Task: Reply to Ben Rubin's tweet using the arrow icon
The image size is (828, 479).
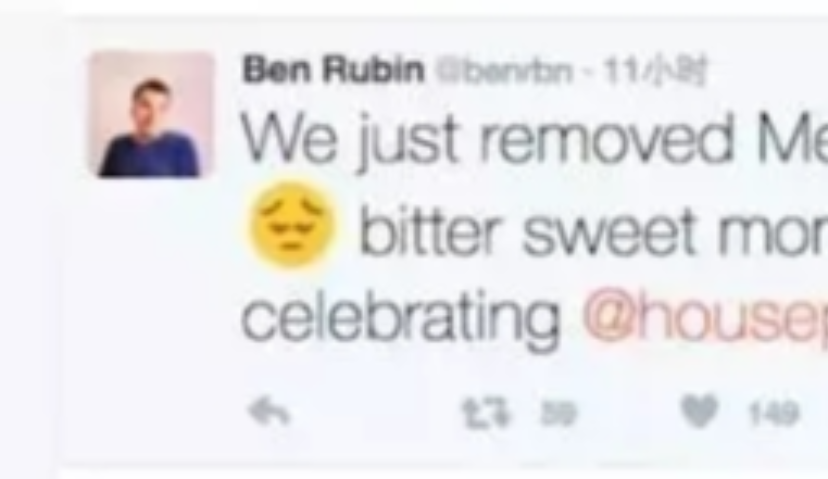Action: tap(269, 412)
